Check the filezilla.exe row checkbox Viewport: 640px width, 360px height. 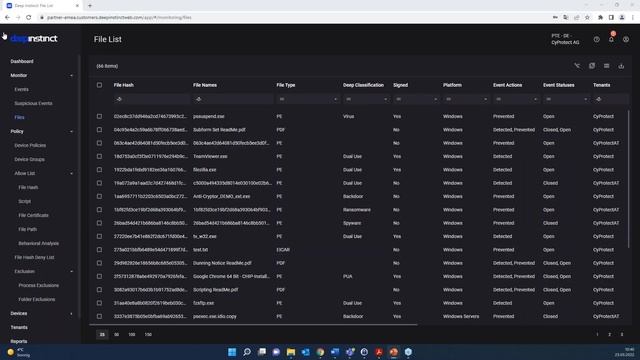99,170
